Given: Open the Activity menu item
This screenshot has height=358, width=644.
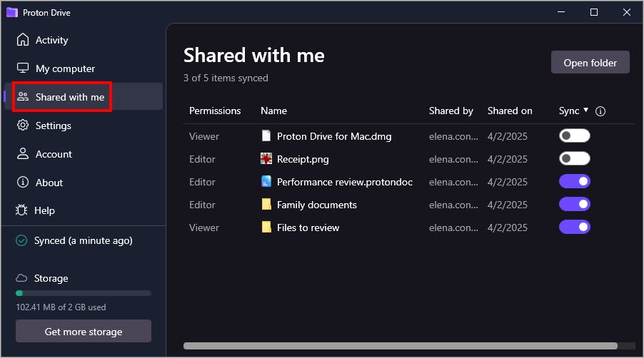Looking at the screenshot, I should coord(84,40).
